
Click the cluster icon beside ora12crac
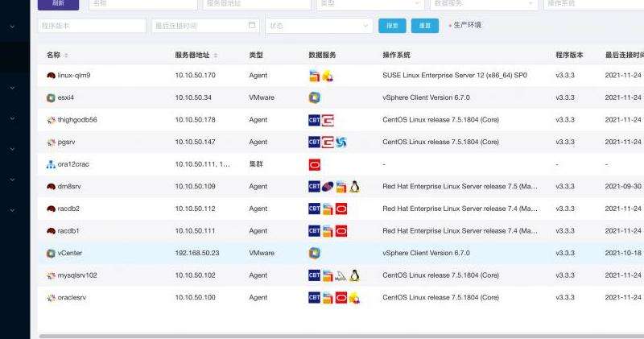[51, 164]
